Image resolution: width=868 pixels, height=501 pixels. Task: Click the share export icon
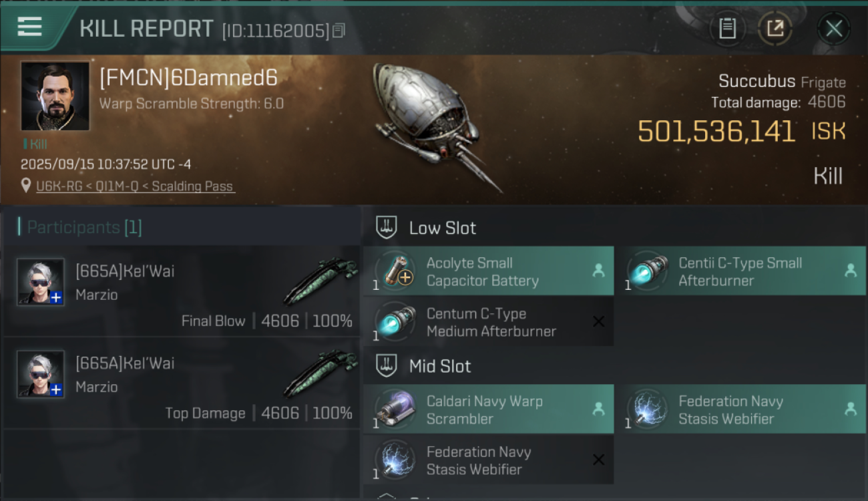tap(775, 28)
